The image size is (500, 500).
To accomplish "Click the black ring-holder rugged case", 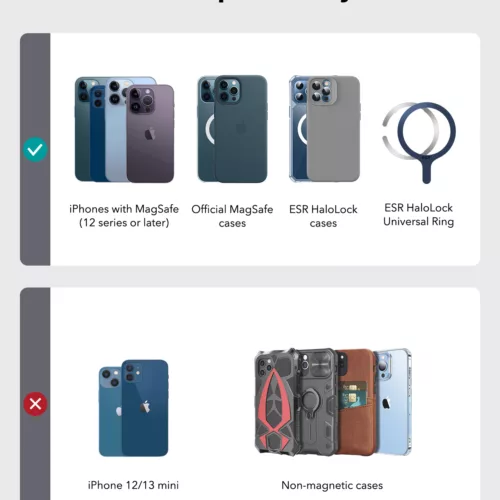I will pos(317,402).
